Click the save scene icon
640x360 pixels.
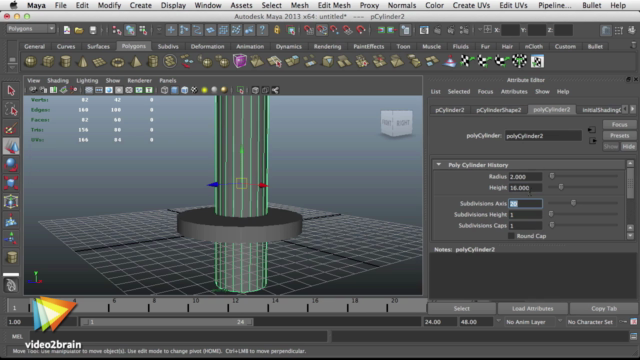coord(93,30)
